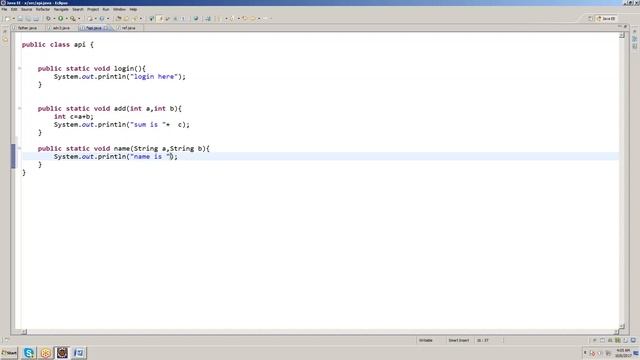
Task: Click the editor horizontal scrollbar right arrow
Action: pyautogui.click(x=616, y=331)
